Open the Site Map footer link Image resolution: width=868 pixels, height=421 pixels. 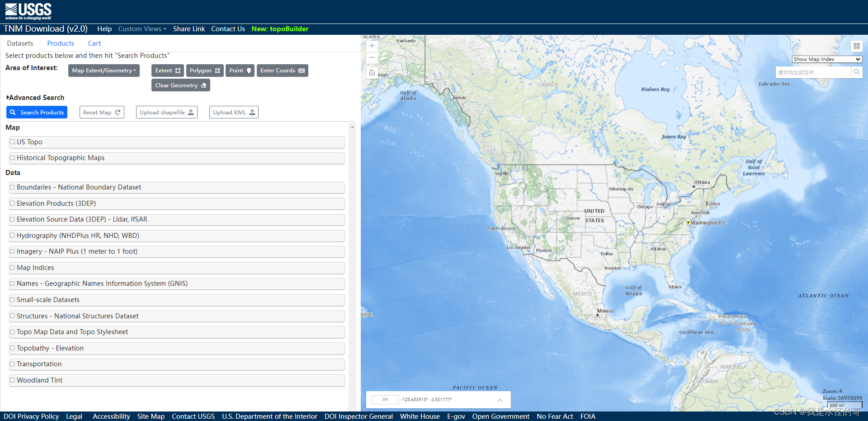click(151, 416)
